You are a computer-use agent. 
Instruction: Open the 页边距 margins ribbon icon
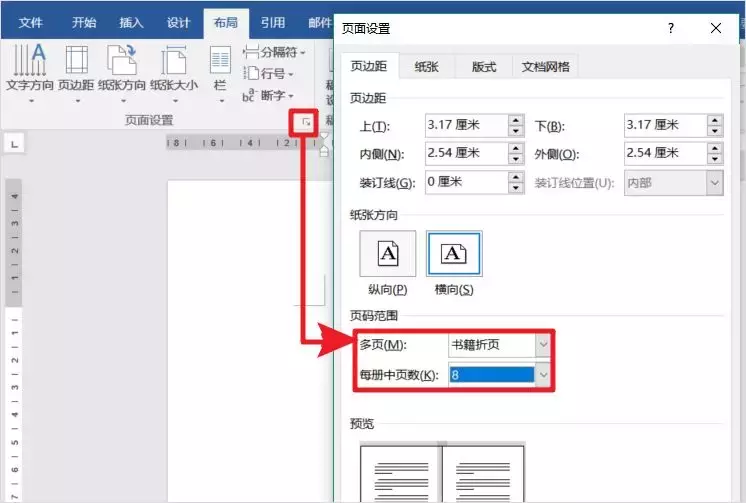pyautogui.click(x=76, y=71)
